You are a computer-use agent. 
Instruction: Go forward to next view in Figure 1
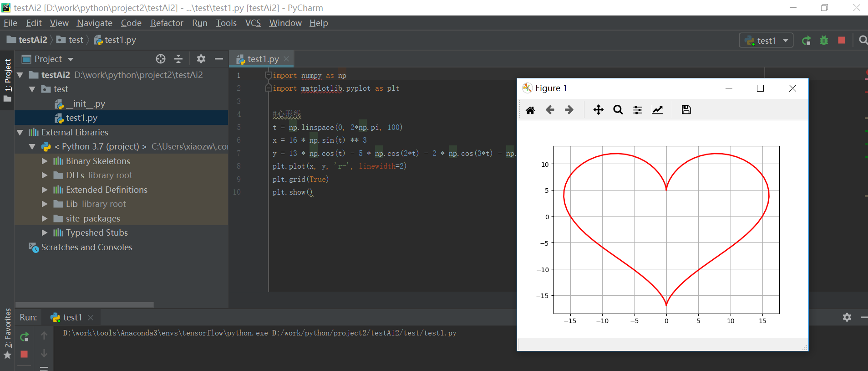[x=569, y=110]
